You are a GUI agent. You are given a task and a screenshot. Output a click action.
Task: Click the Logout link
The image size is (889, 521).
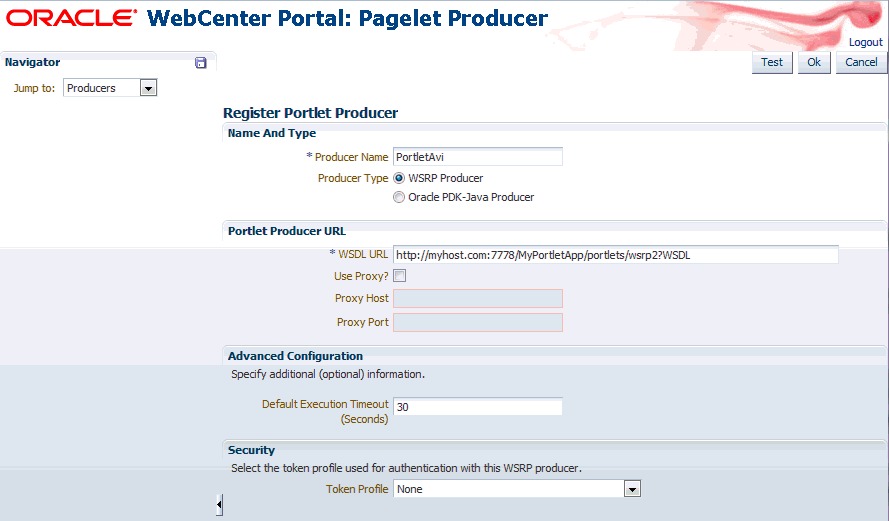(865, 43)
